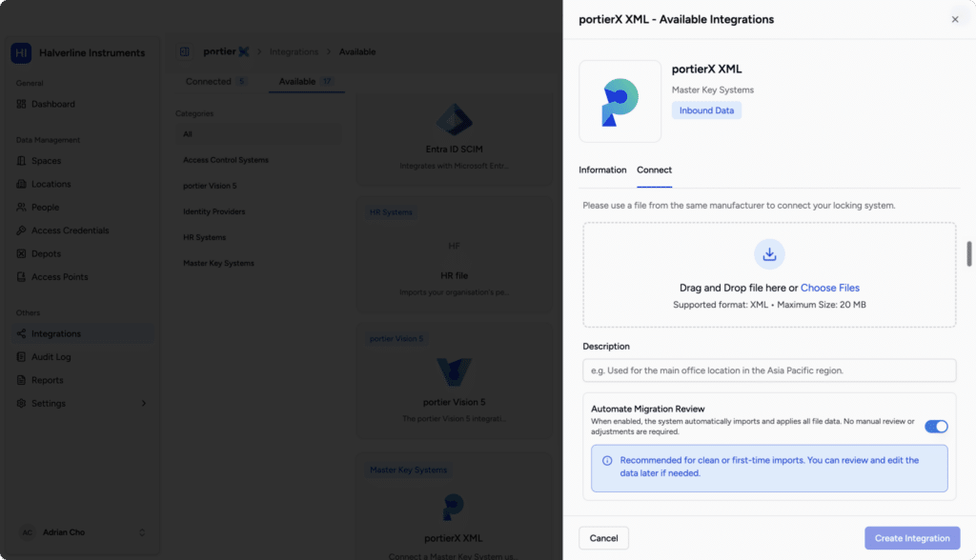The height and width of the screenshot is (560, 976).
Task: Select the All category
Action: (x=258, y=134)
